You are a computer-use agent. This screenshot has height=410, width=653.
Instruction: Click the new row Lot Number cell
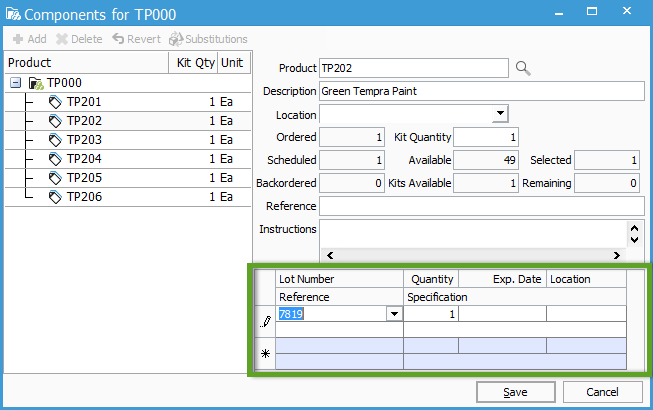(339, 346)
